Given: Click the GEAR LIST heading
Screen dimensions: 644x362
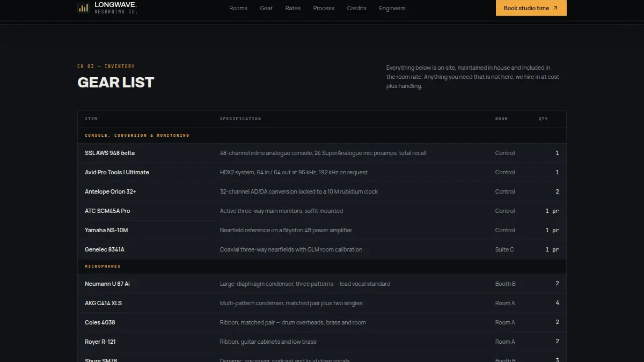Looking at the screenshot, I should [x=116, y=82].
